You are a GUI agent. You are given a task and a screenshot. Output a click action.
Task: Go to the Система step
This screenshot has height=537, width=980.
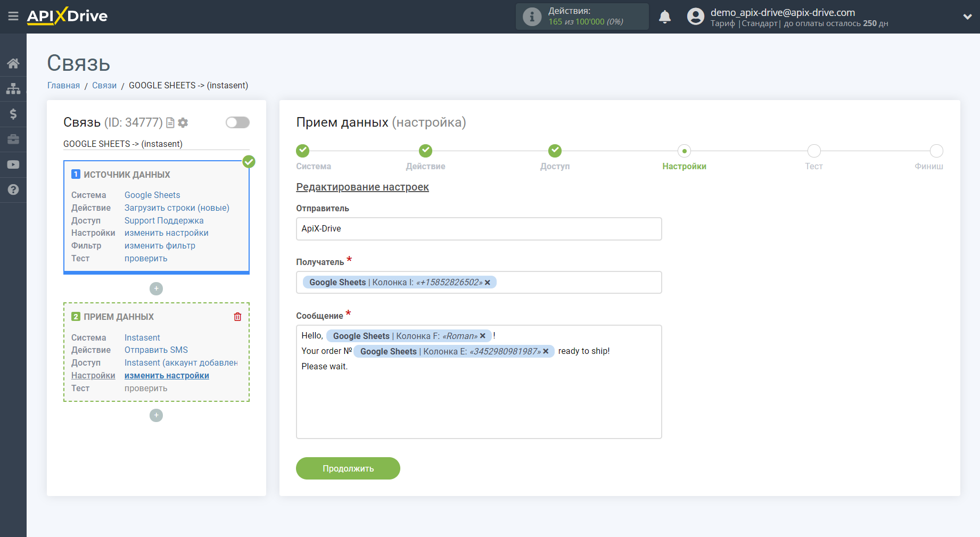click(x=303, y=151)
